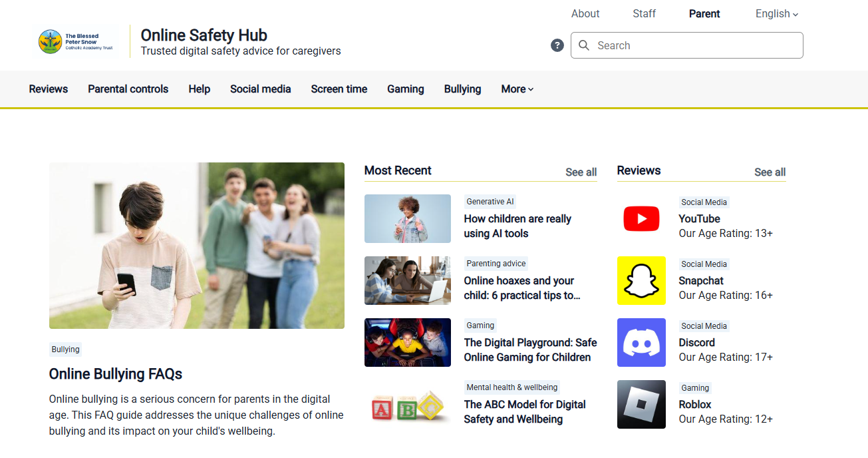Click See all beside Reviews heading
Viewport: 868px width, 458px height.
[770, 172]
